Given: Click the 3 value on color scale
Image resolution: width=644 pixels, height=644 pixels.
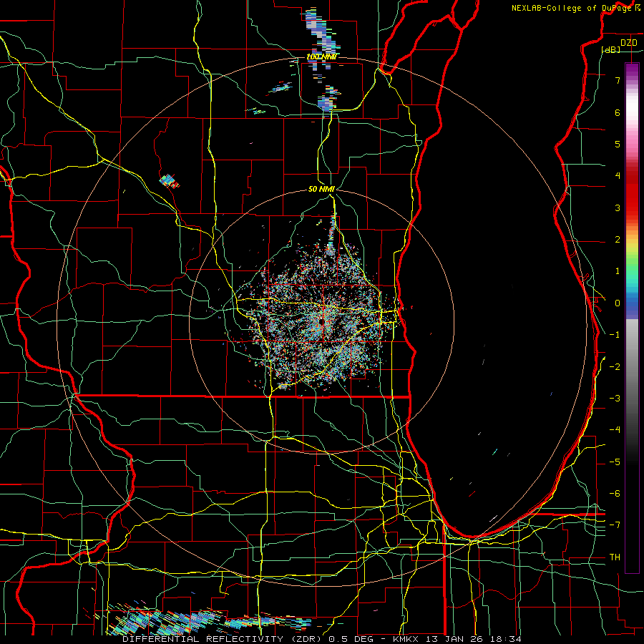Looking at the screenshot, I should (x=618, y=208).
